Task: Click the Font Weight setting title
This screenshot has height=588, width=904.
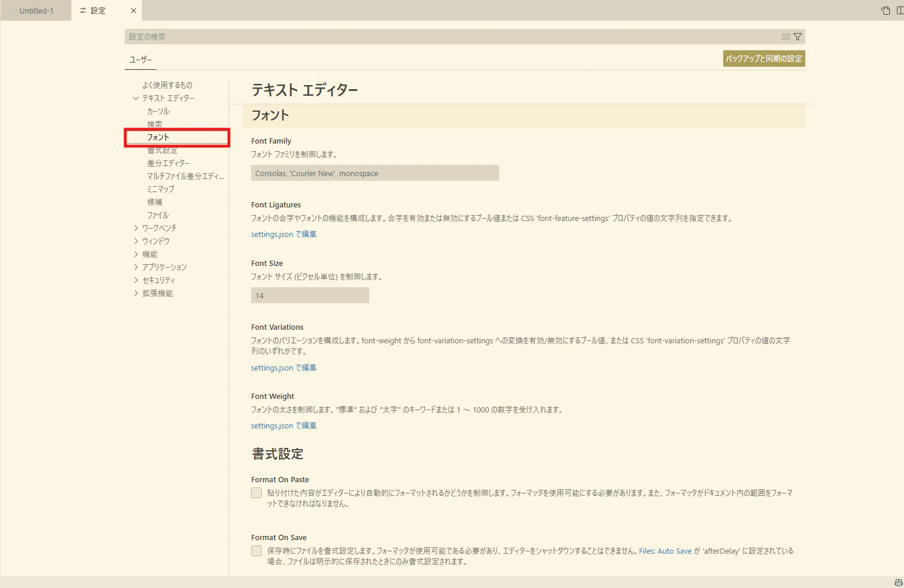Action: [272, 396]
